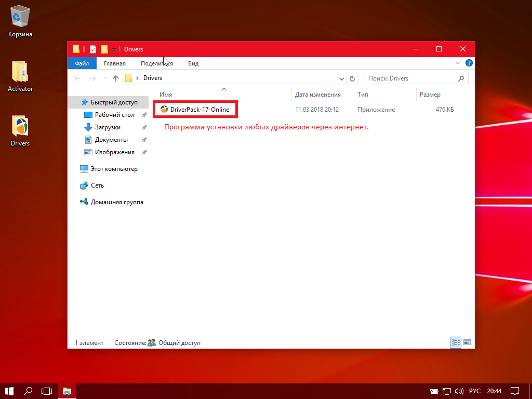
Task: Select Этот компьютер in sidebar
Action: point(114,169)
